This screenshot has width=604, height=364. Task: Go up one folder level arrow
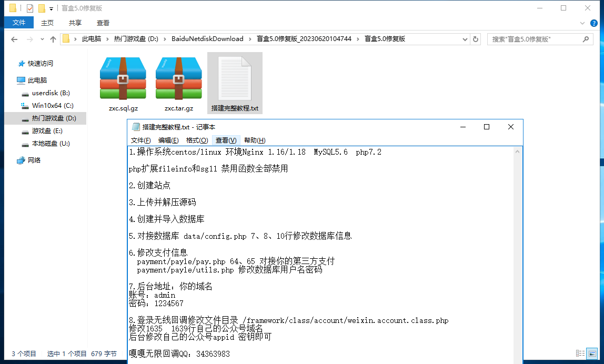[53, 39]
